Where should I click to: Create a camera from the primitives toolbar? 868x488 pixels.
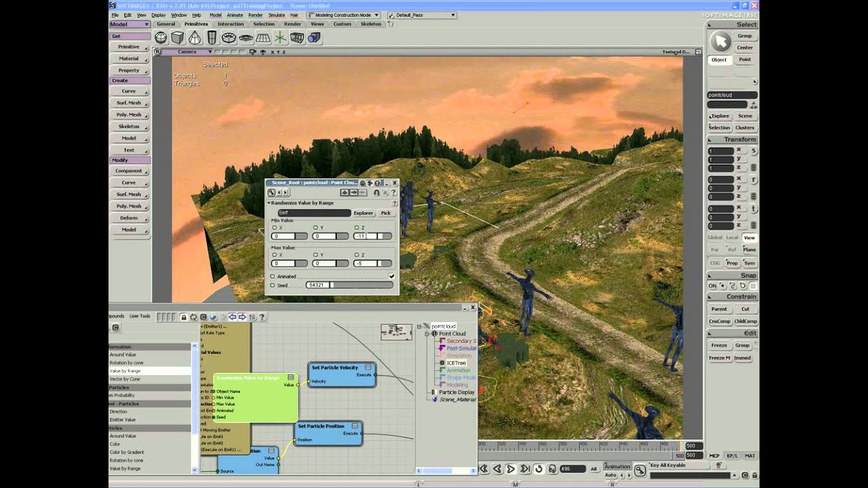tap(313, 38)
